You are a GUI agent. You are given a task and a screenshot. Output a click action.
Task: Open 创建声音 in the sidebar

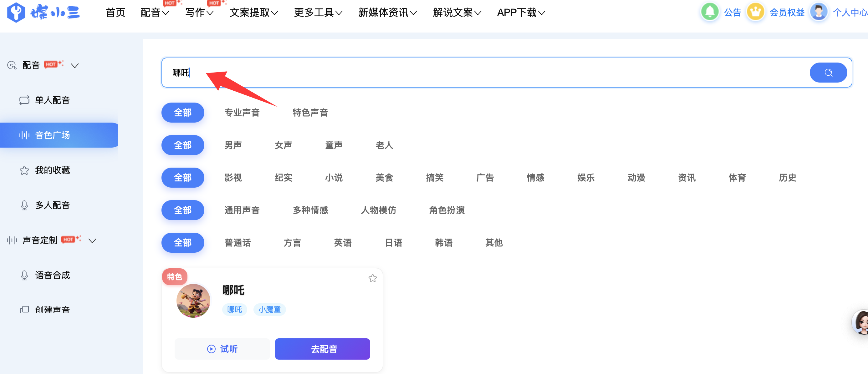point(52,310)
